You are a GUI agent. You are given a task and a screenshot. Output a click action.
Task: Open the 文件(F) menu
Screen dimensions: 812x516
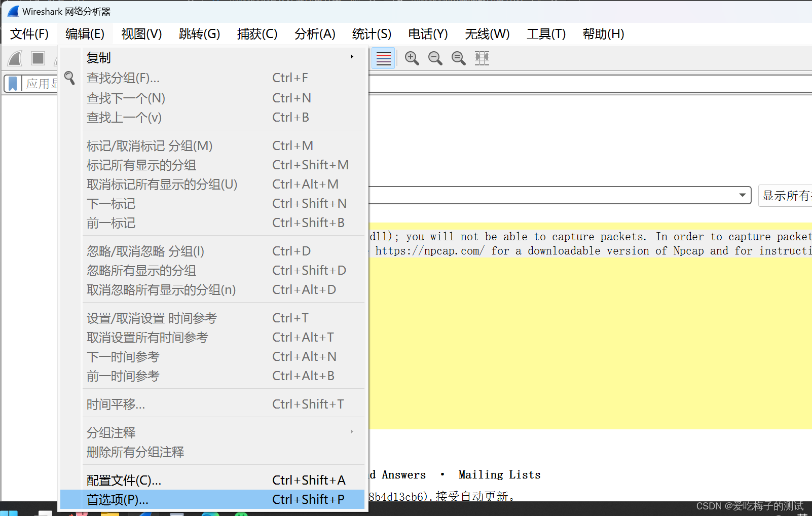(29, 34)
